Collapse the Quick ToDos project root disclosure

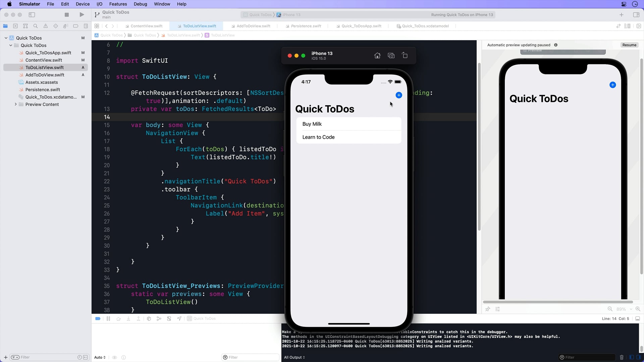(6, 38)
